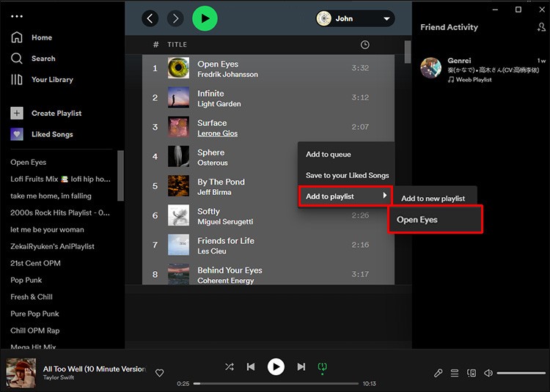Adjust the volume slider

coord(521,373)
